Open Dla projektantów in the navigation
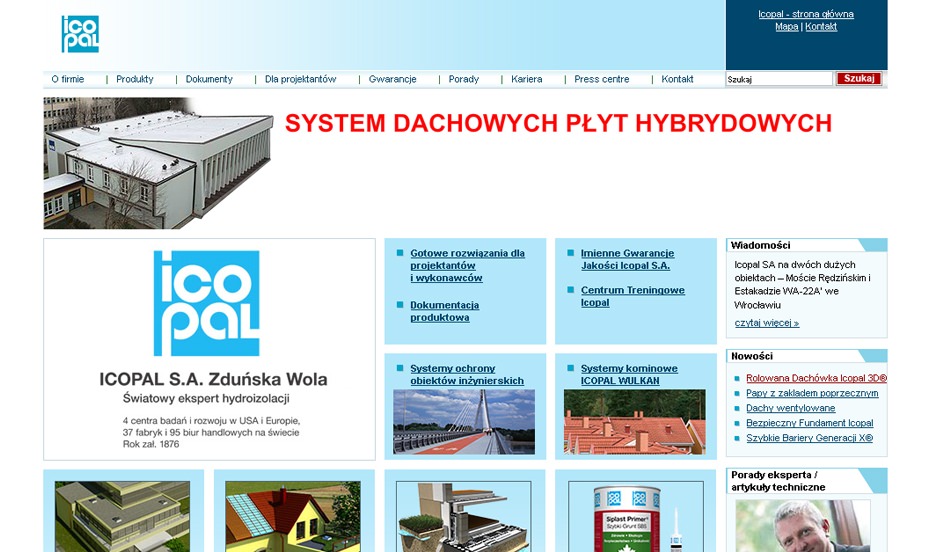940x552 pixels. point(301,79)
